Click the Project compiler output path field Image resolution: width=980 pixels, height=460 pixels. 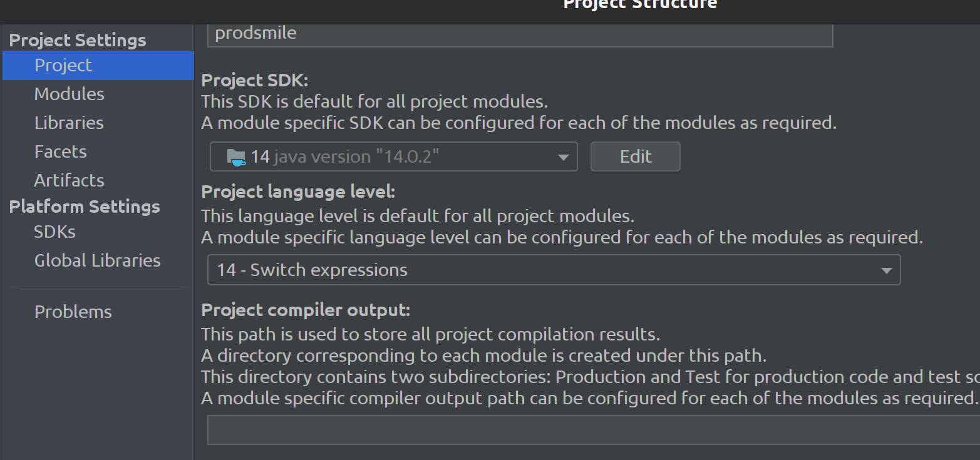pos(594,430)
